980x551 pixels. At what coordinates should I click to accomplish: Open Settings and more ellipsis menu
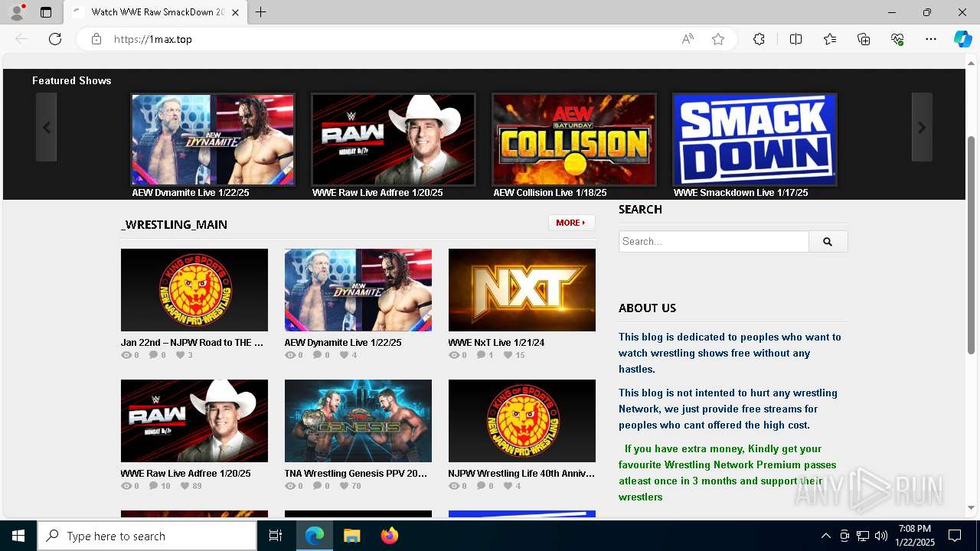[931, 39]
